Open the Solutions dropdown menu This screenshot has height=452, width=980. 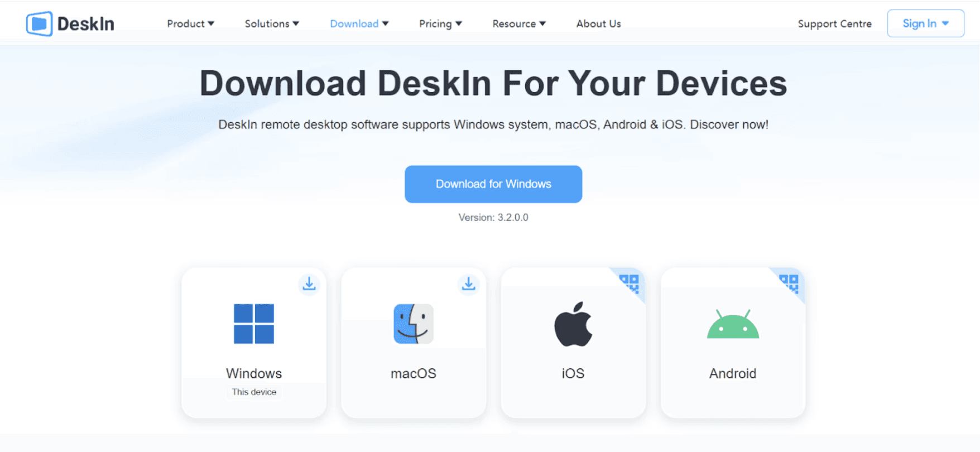(x=272, y=23)
